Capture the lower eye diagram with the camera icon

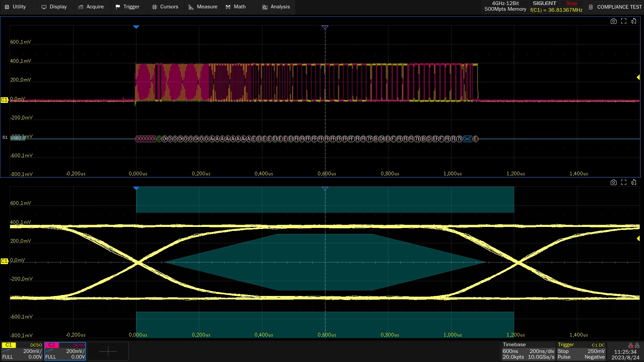tap(613, 182)
